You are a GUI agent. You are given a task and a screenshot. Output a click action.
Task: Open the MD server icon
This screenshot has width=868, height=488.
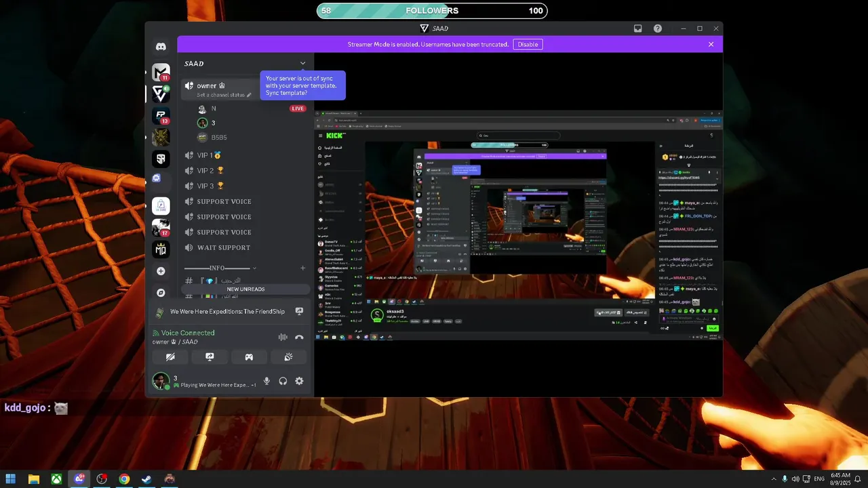click(x=161, y=249)
